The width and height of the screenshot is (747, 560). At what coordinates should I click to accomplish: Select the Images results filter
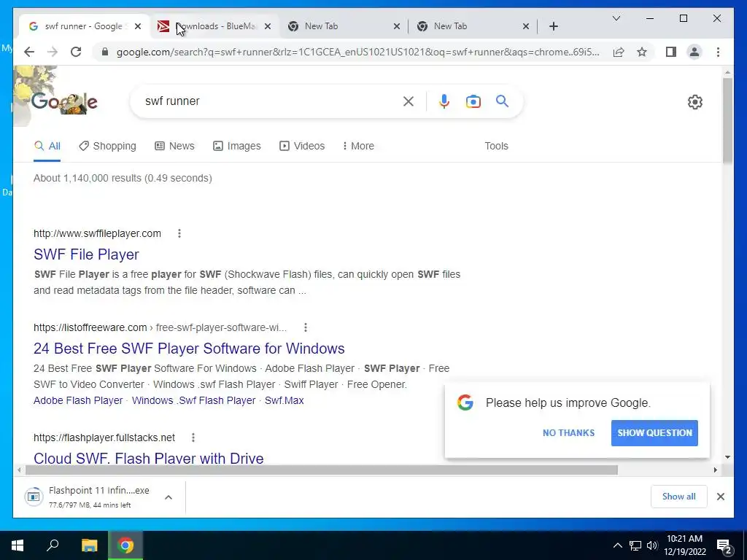click(x=237, y=146)
